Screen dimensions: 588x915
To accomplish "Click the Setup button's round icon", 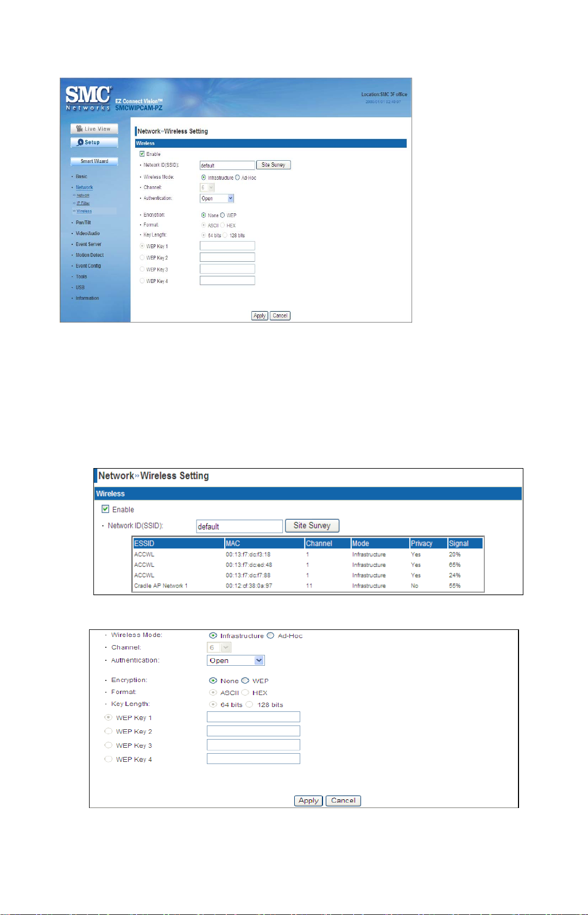I will tap(80, 142).
